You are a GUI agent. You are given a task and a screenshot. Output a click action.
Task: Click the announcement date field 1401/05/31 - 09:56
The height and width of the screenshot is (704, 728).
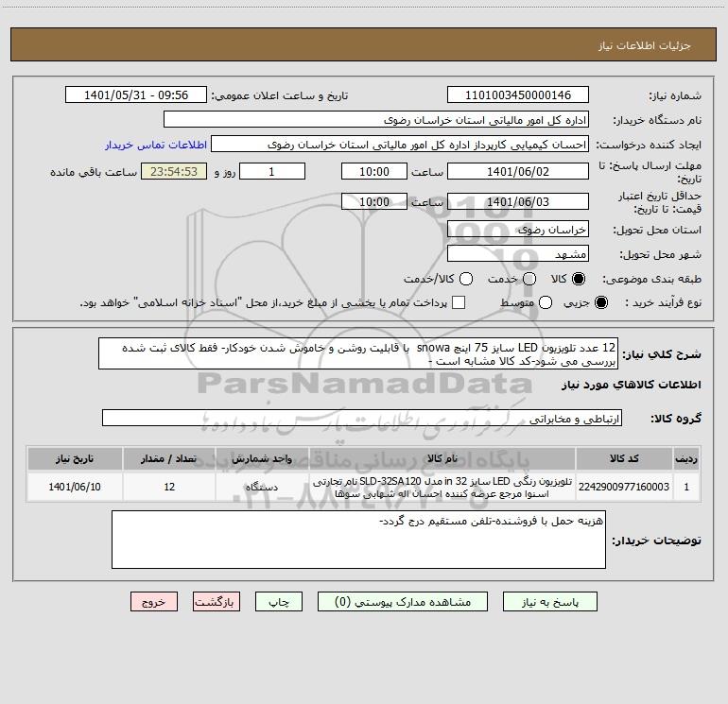coord(136,95)
